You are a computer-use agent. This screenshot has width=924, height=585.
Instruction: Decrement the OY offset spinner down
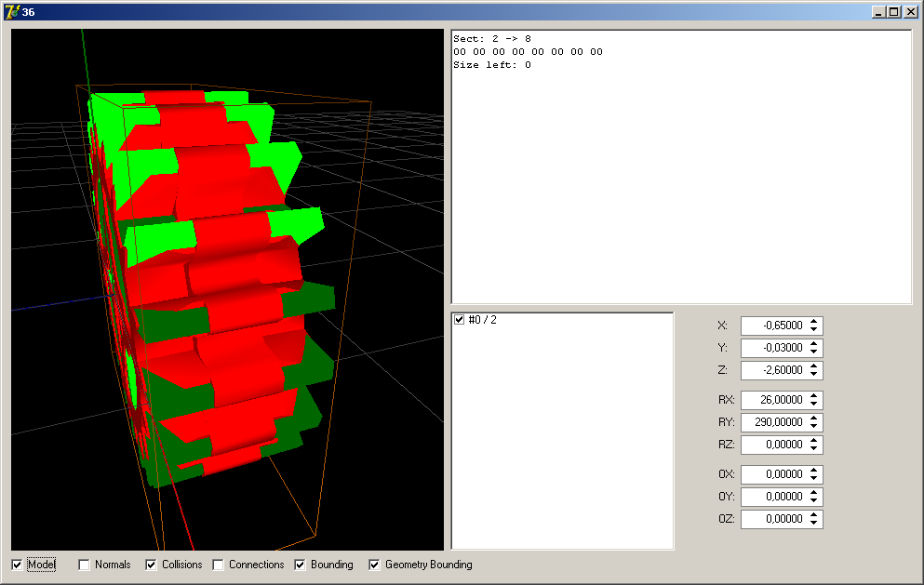814,501
